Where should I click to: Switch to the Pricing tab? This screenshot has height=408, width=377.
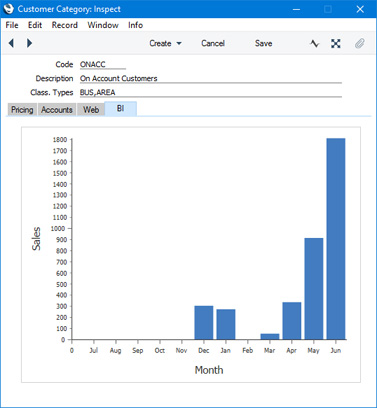pyautogui.click(x=22, y=110)
